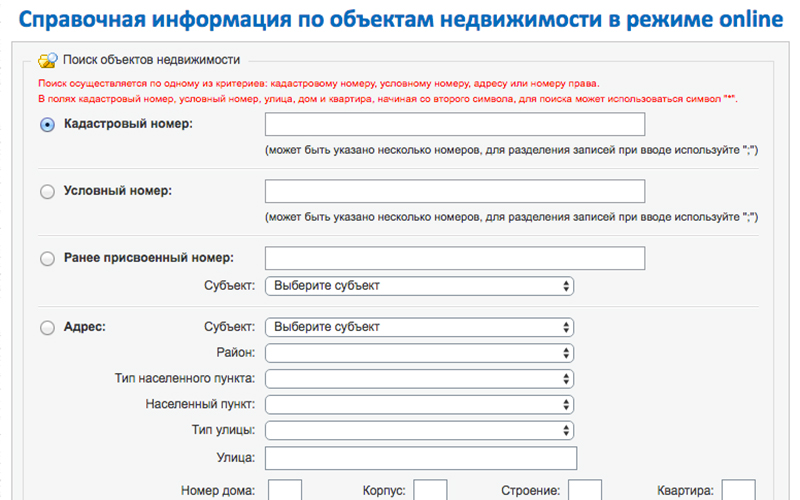Click the Ранее присвоенный номер input field
This screenshot has height=500, width=800.
[455, 258]
